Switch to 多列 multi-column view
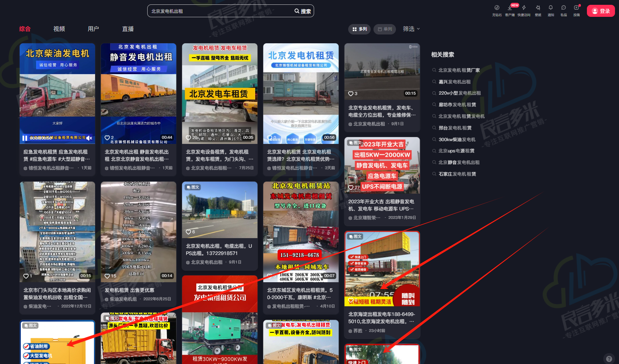Screen dimensions: 619x364 tap(359, 29)
